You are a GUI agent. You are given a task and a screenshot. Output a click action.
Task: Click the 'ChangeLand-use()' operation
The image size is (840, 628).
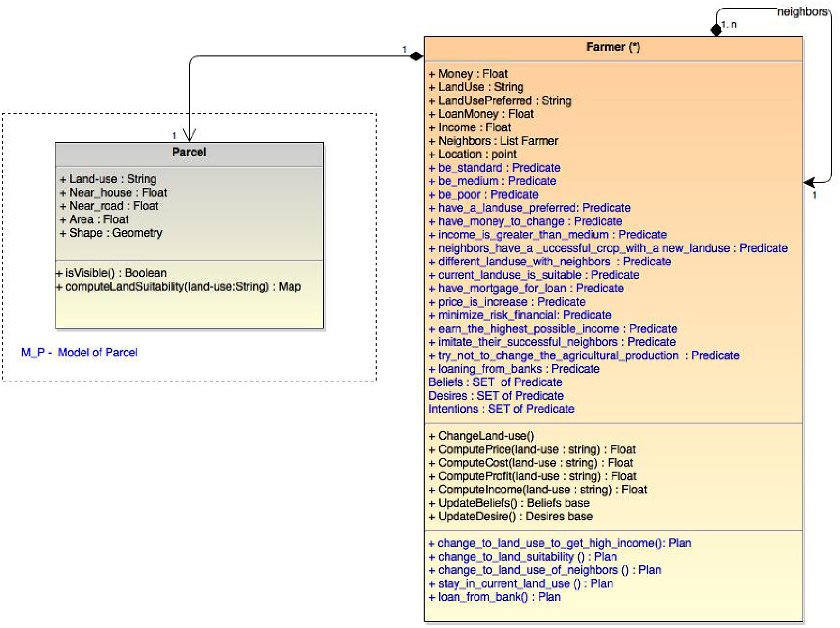(x=482, y=436)
